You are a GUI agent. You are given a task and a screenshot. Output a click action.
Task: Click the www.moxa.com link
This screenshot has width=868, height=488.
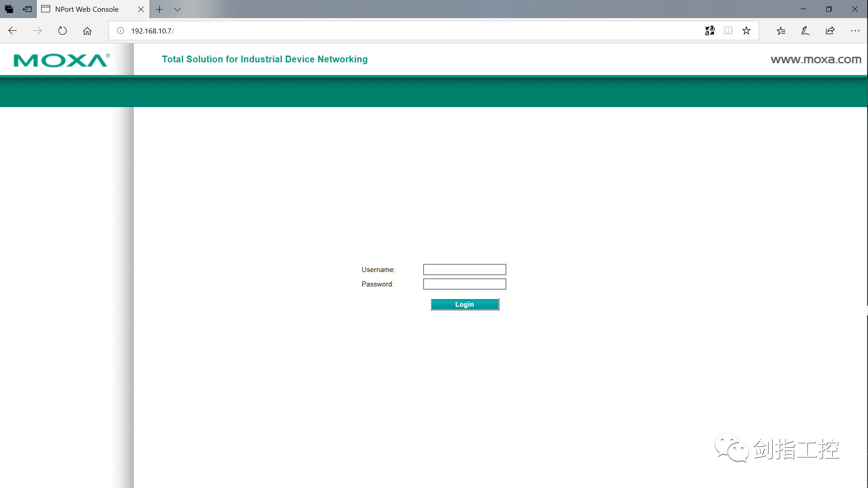tap(816, 60)
